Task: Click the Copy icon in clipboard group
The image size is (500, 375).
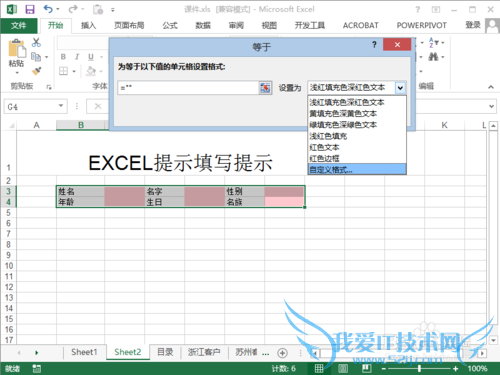Action: (x=36, y=57)
